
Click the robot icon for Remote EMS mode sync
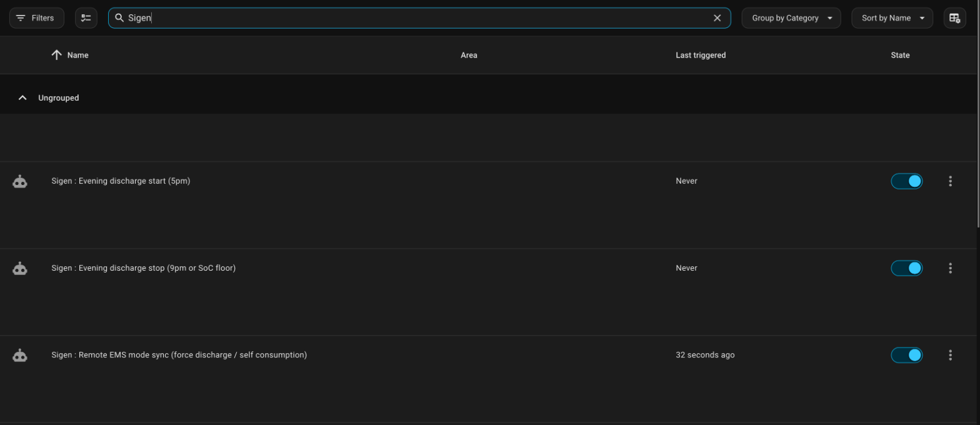pyautogui.click(x=20, y=355)
